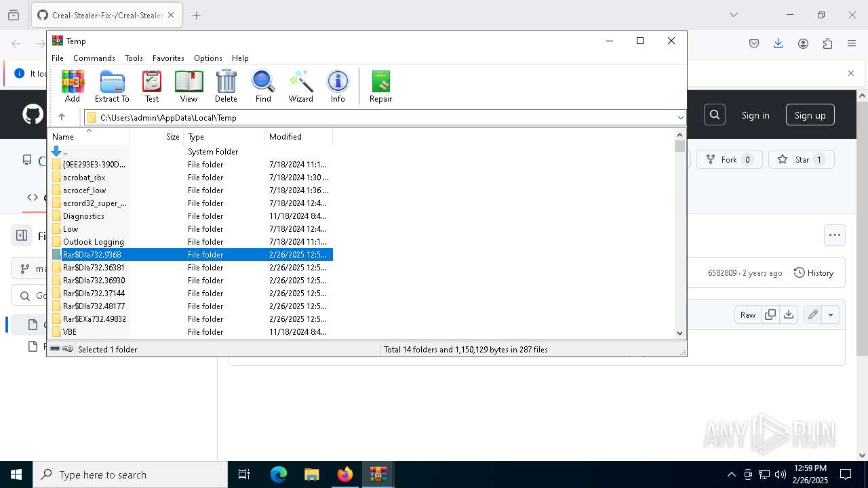The width and height of the screenshot is (868, 488).
Task: Select the VBE folder row
Action: point(191,332)
